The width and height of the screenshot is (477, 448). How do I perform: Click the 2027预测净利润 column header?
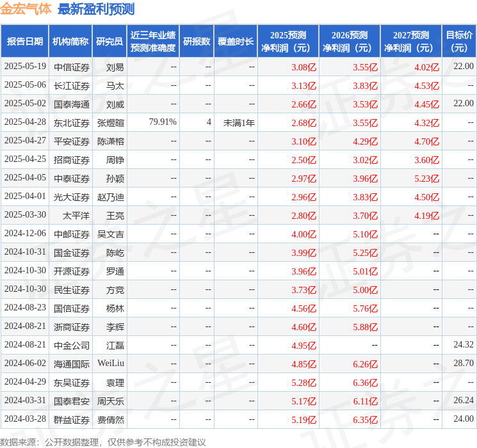coord(411,42)
